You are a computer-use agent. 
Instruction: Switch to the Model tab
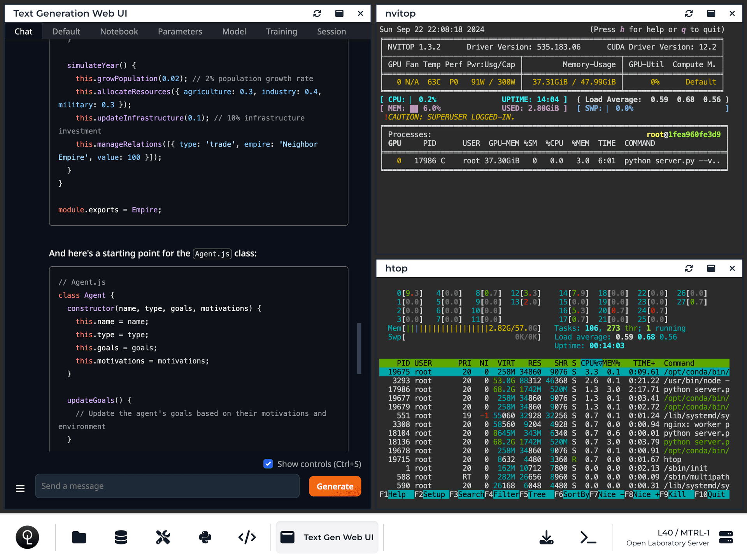(234, 31)
